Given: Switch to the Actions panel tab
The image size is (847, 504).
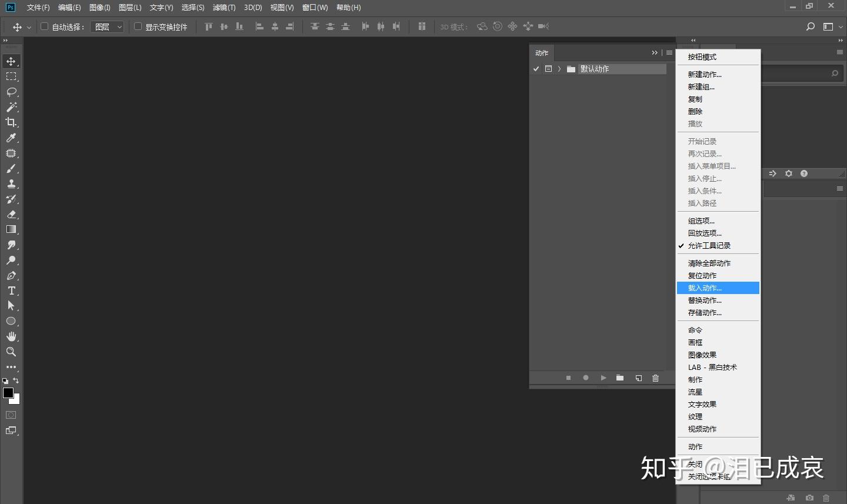Looking at the screenshot, I should tap(542, 53).
